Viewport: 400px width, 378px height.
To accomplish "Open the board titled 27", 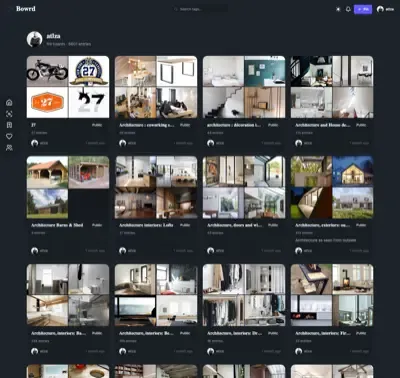I will point(33,125).
